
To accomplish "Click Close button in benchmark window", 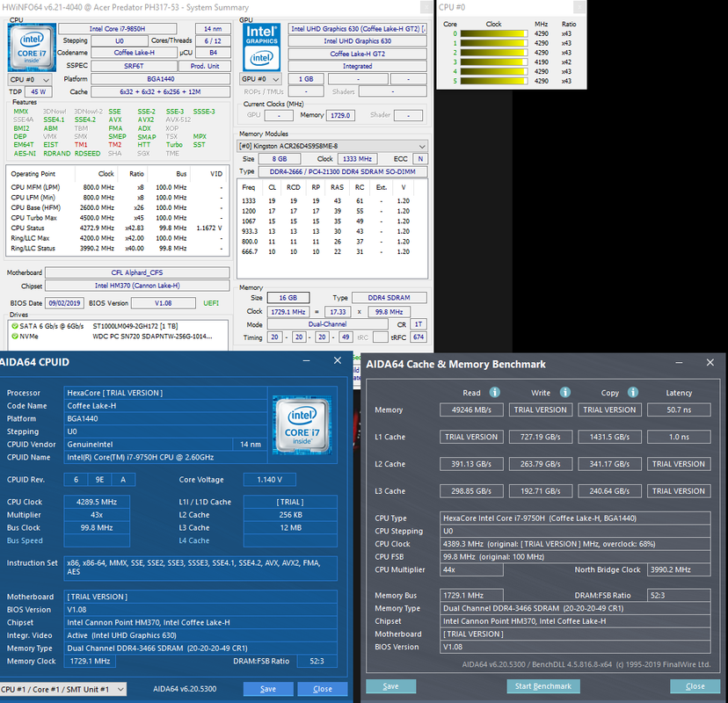I will click(695, 686).
